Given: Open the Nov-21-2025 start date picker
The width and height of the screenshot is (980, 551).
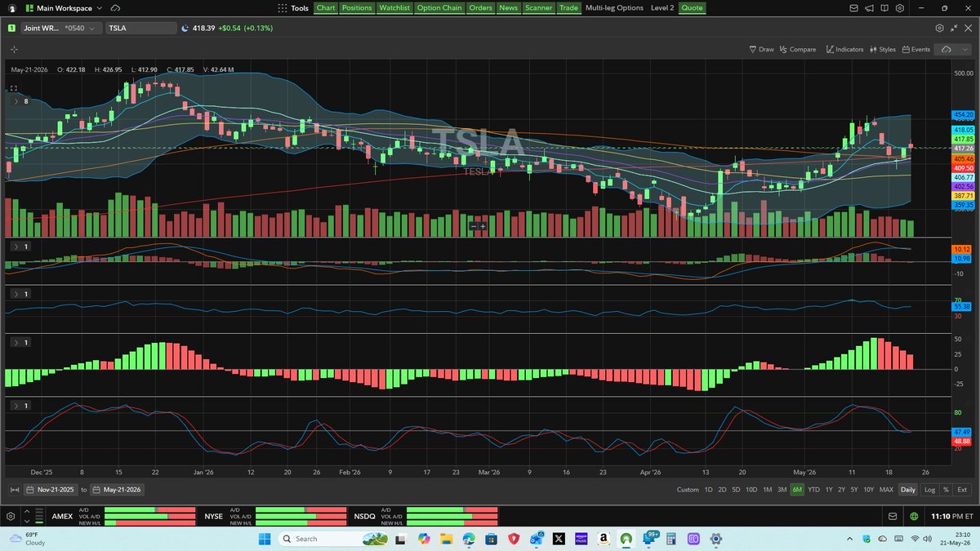Looking at the screenshot, I should [x=51, y=490].
